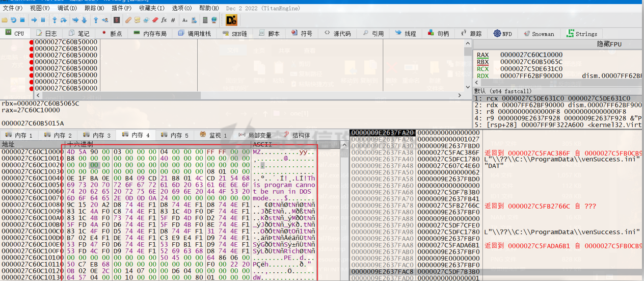Open the 默认 (x64 fastcall) calling convention dropdown

pos(558,91)
